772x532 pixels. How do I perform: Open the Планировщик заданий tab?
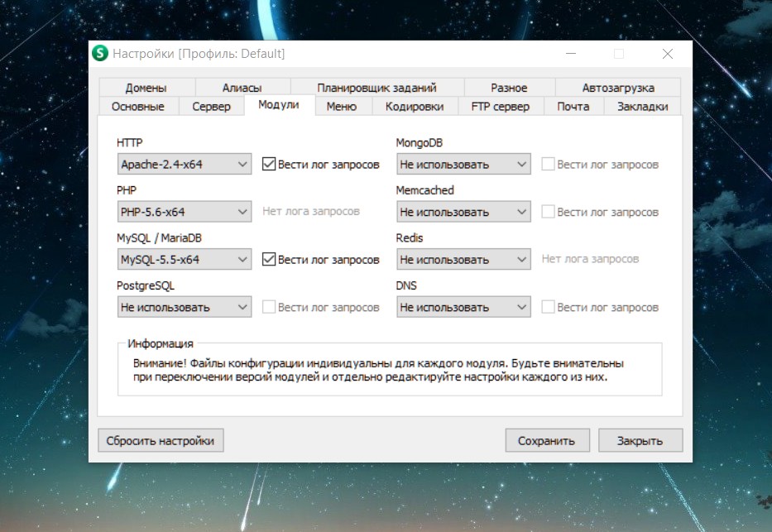pyautogui.click(x=376, y=88)
